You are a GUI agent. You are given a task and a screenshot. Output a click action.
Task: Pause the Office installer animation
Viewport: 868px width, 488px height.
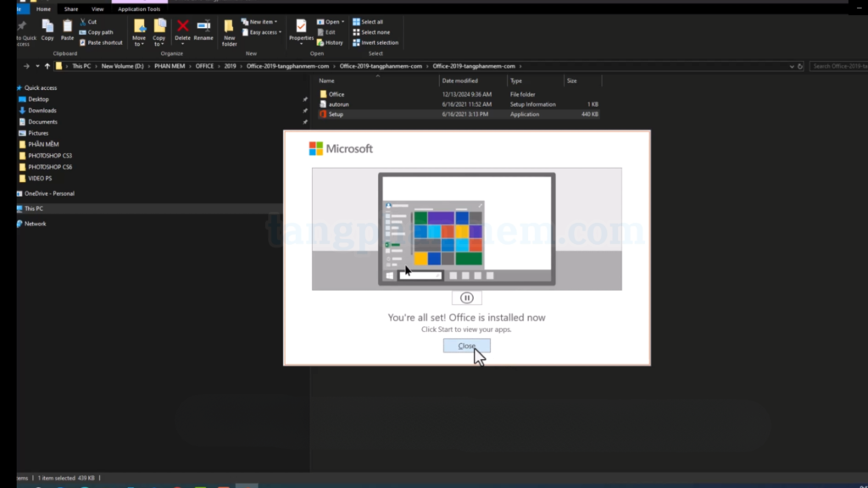pyautogui.click(x=467, y=297)
